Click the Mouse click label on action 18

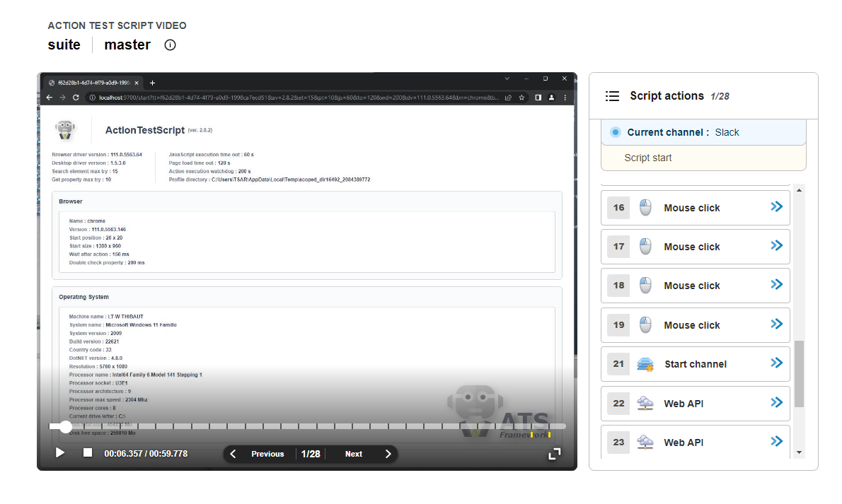(x=692, y=286)
